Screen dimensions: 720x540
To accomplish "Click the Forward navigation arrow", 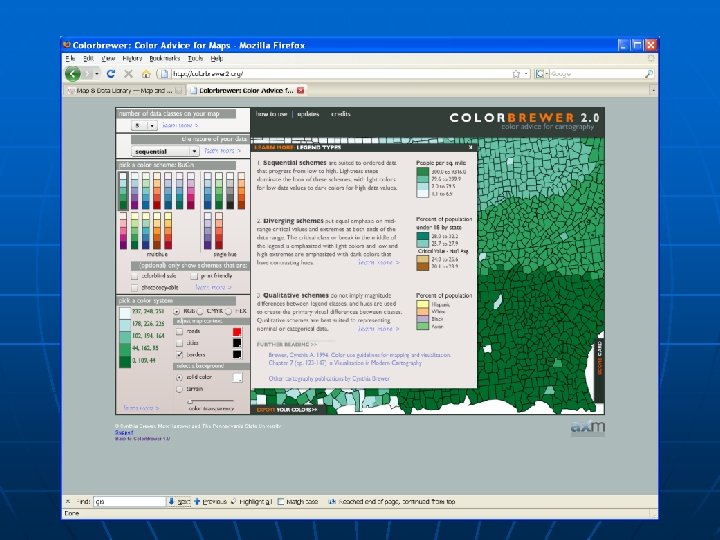I will pyautogui.click(x=87, y=73).
